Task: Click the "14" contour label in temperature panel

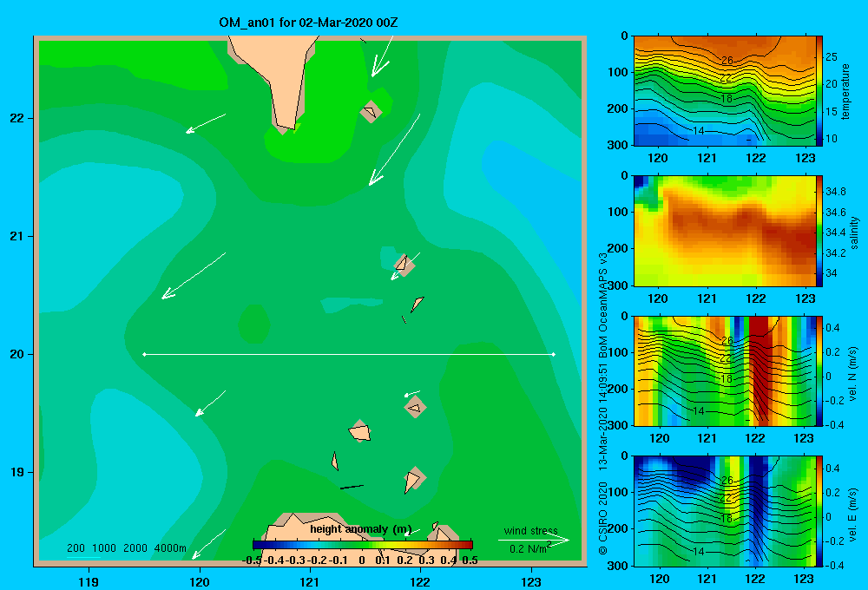Action: coord(699,131)
